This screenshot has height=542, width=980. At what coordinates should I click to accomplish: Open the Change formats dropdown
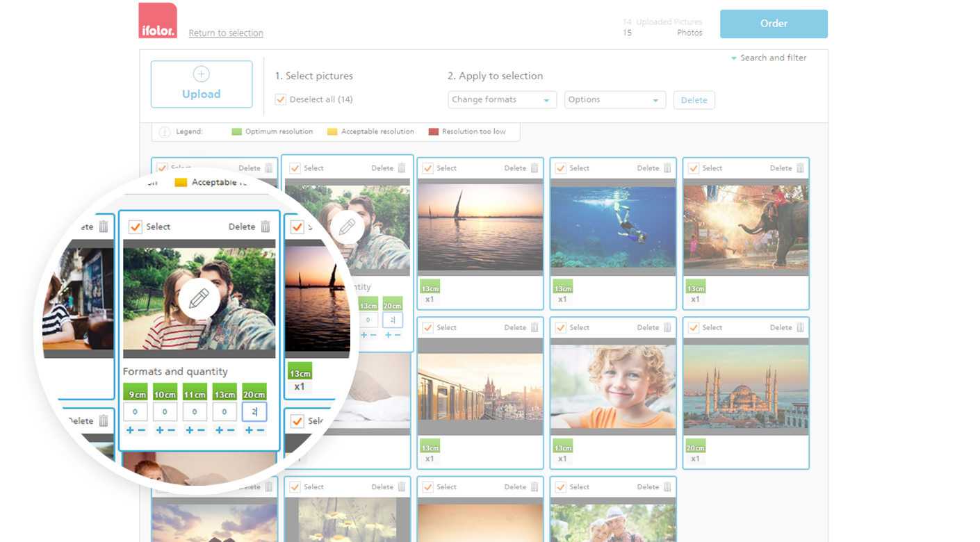(x=500, y=100)
